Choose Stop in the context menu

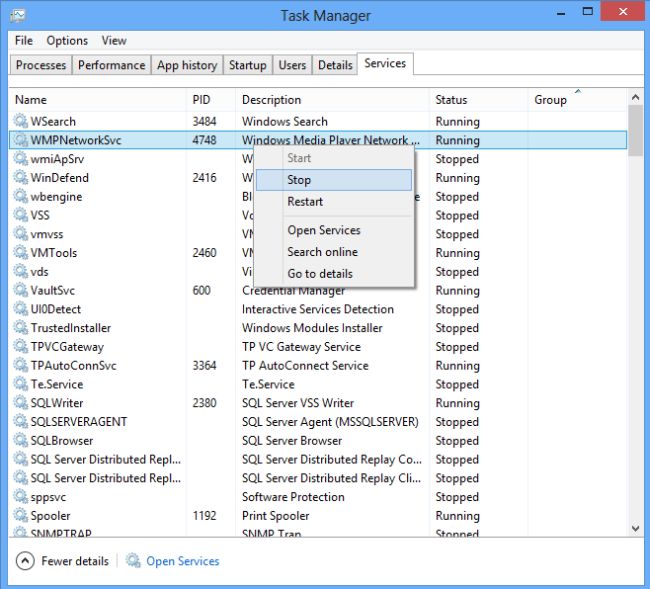334,180
